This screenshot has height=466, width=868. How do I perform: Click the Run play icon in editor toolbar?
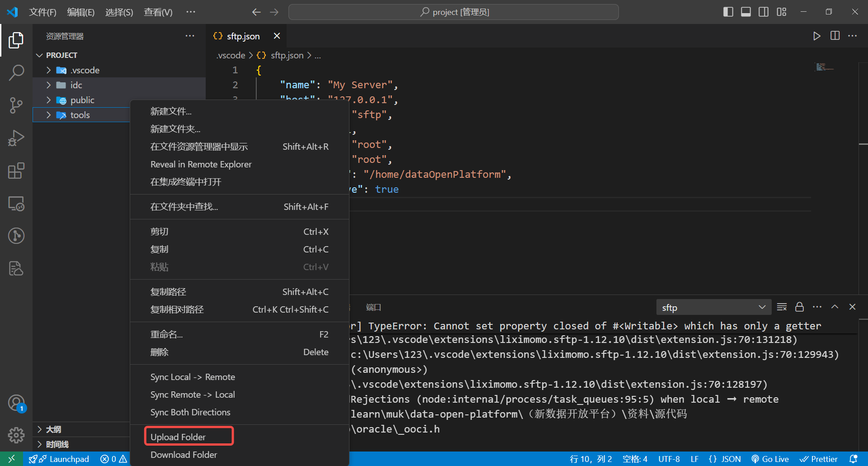816,36
